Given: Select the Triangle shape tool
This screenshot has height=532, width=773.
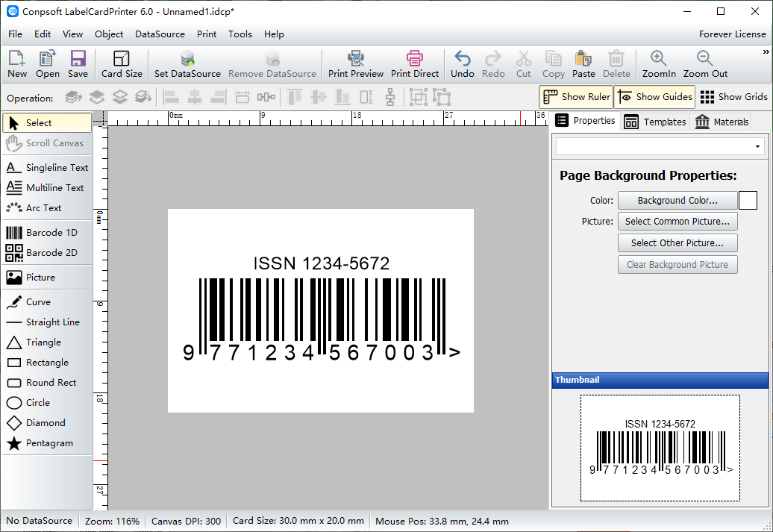Looking at the screenshot, I should [47, 342].
